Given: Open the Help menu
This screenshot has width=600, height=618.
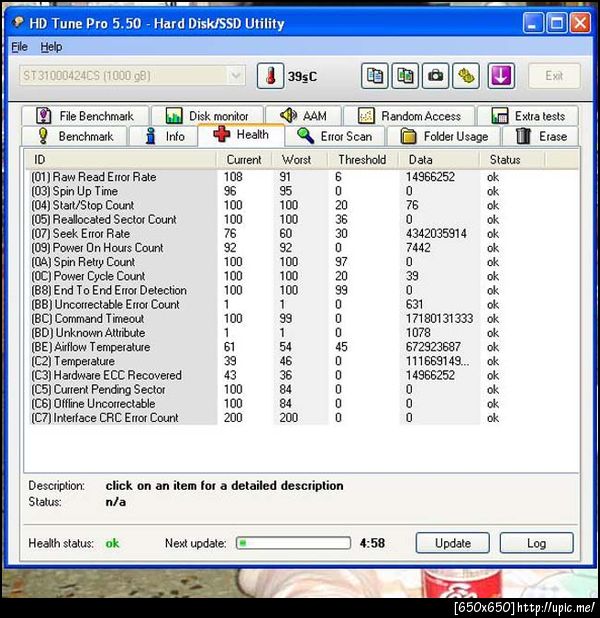Looking at the screenshot, I should 51,47.
